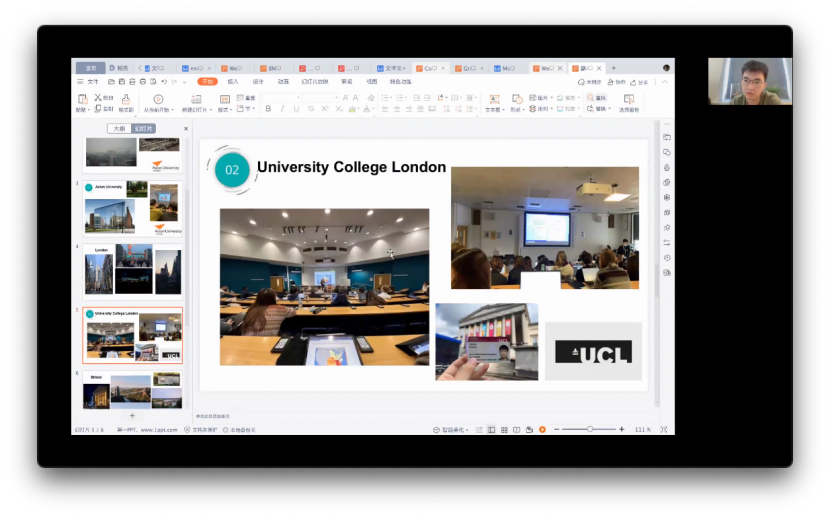Click the plus to add new document tab
This screenshot has width=830, height=517.
click(614, 68)
